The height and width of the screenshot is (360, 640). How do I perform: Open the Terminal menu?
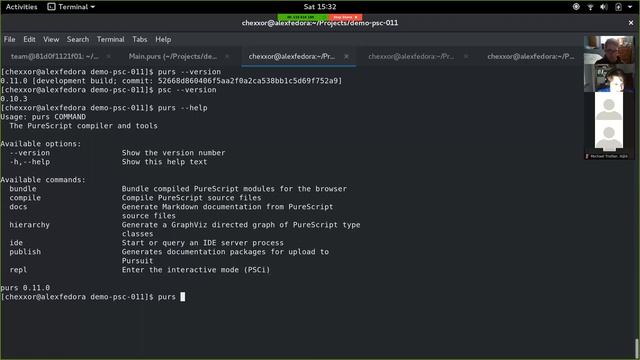coord(110,39)
